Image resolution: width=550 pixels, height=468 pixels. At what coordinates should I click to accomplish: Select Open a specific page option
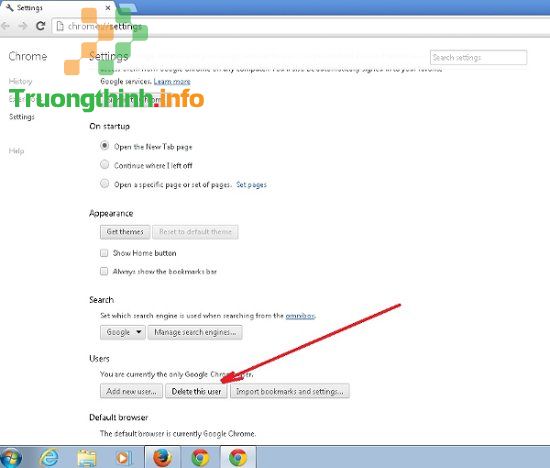(105, 183)
